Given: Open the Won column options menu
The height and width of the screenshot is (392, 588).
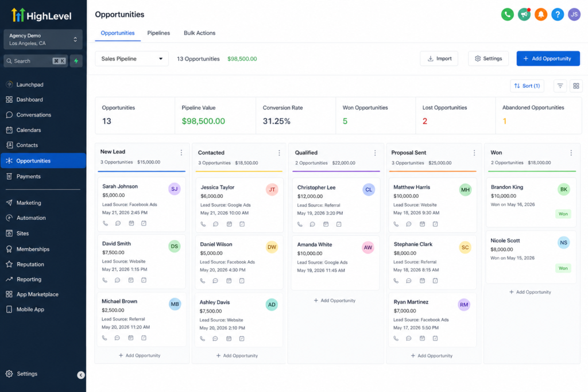Looking at the screenshot, I should click(571, 153).
